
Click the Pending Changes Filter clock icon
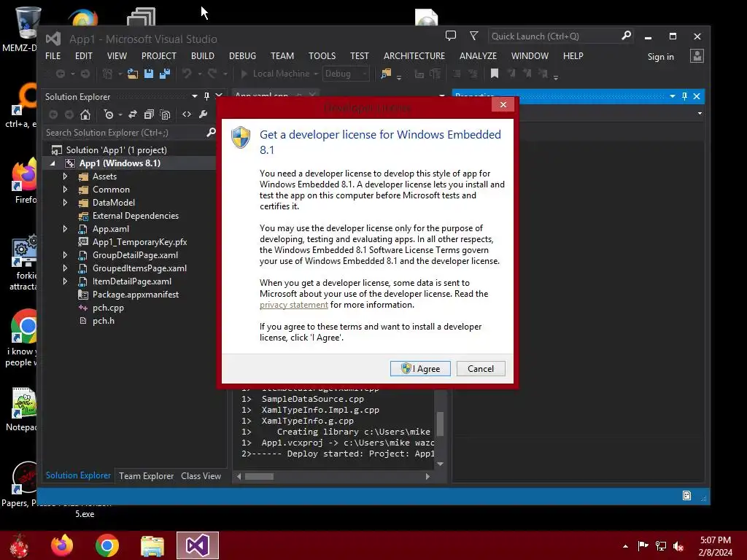109,114
